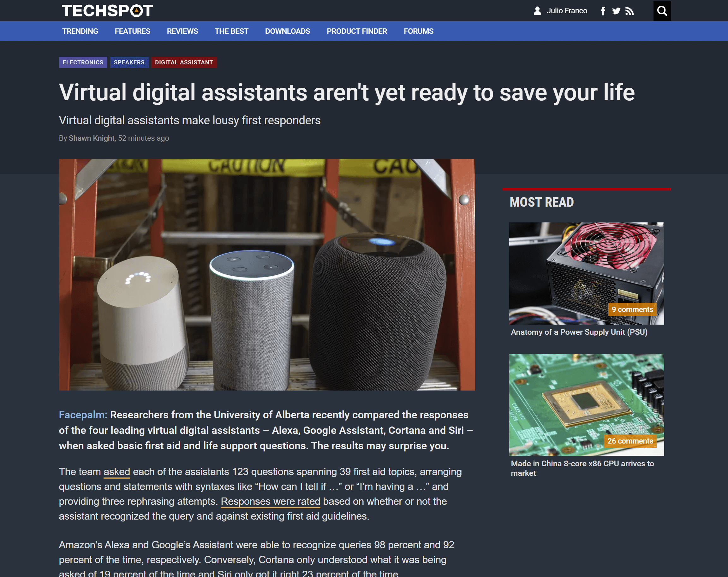The image size is (728, 577).
Task: Click the 'Most Read' heading
Action: coord(542,202)
